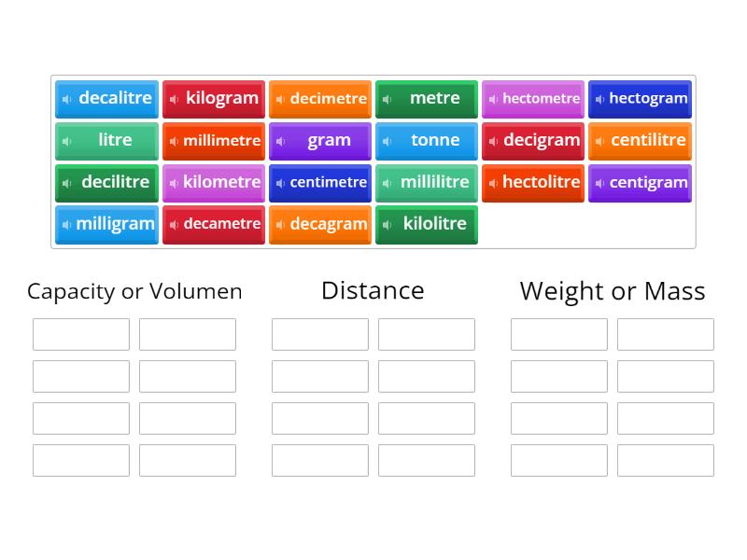Image resolution: width=747 pixels, height=560 pixels.
Task: Click speaker icon on millilitre tile
Action: pyautogui.click(x=388, y=183)
